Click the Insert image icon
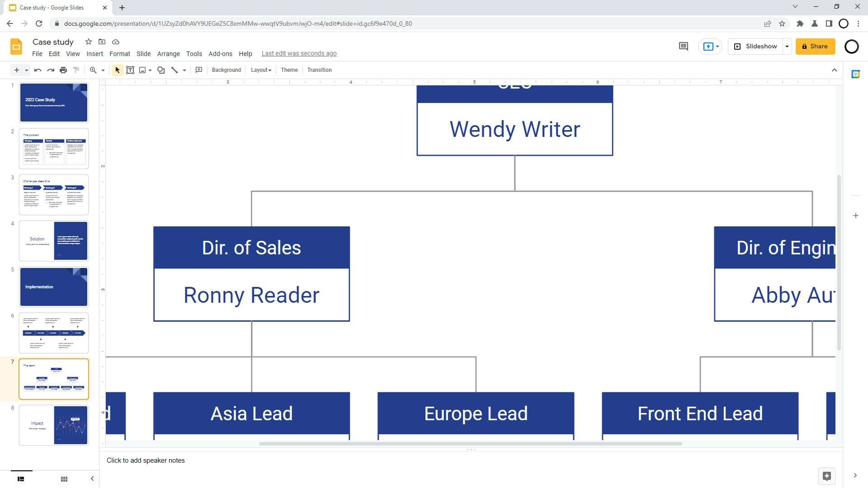Screen dimensions: 868x488 coord(142,70)
